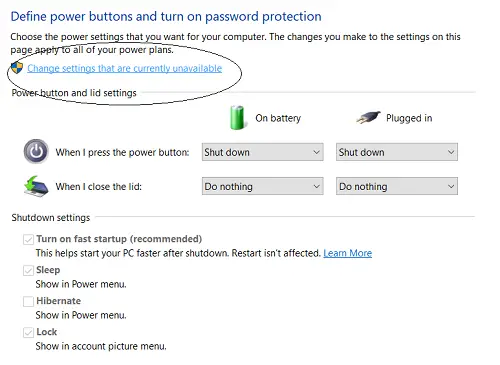The image size is (500, 365).
Task: Open close lid On battery dropdown
Action: (263, 186)
